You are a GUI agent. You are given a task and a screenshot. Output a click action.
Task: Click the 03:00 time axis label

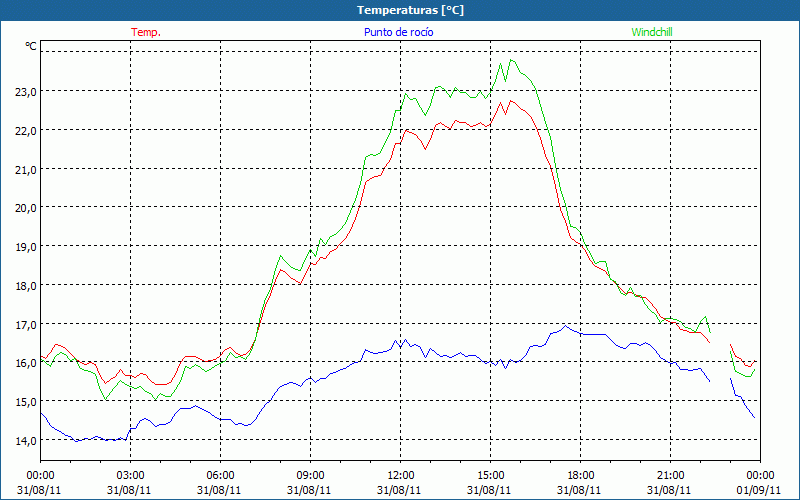(x=131, y=476)
